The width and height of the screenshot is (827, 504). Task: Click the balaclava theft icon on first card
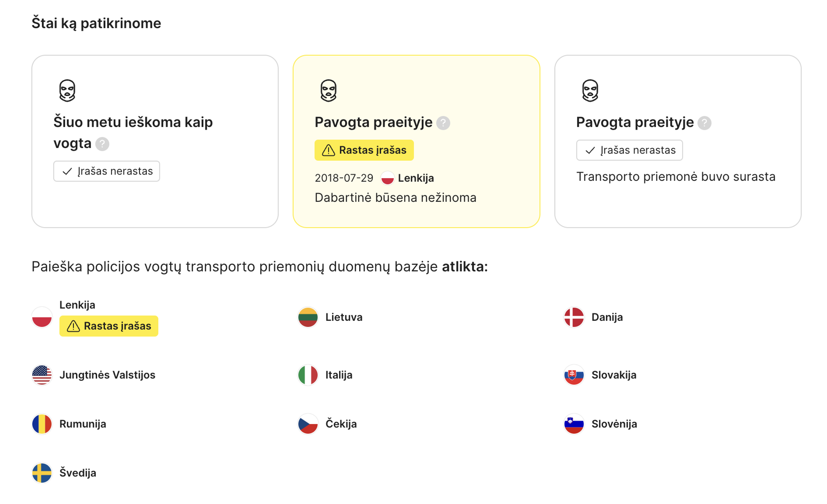(67, 90)
